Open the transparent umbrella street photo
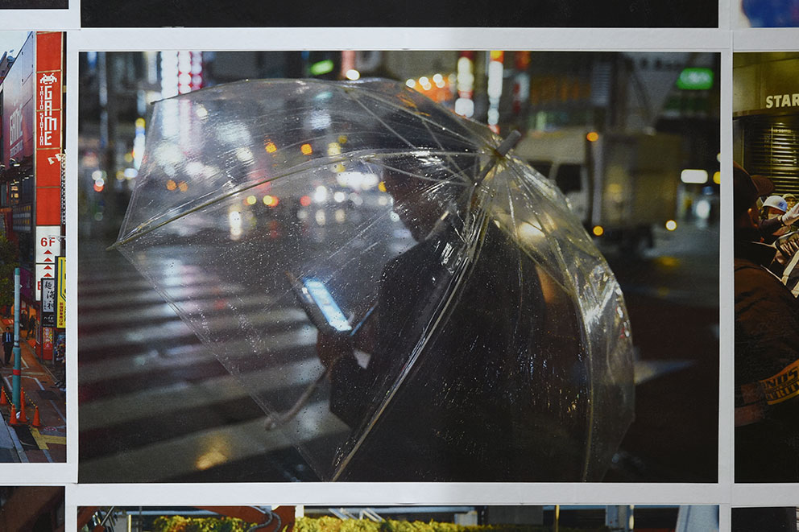This screenshot has width=799, height=532. click(398, 266)
